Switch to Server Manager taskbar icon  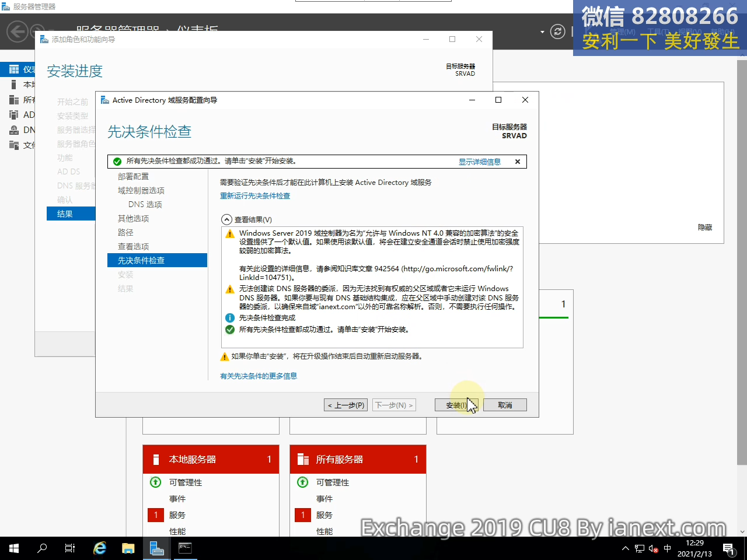pos(157,548)
